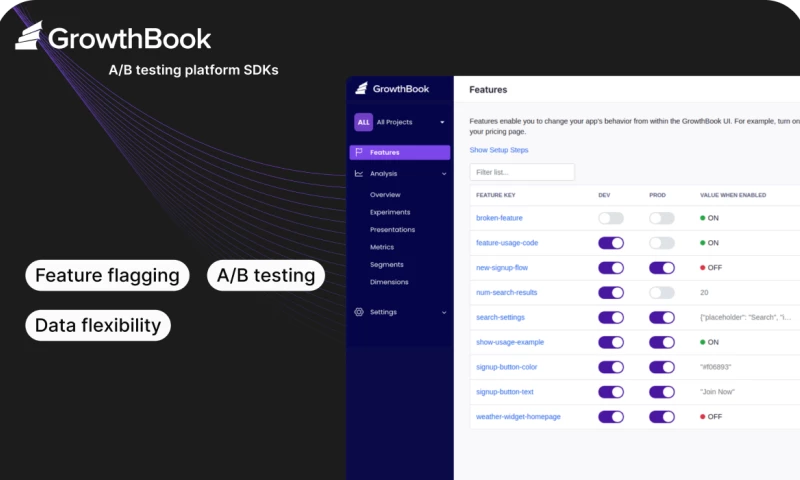This screenshot has height=480, width=800.
Task: Open the num-search-results link
Action: click(x=506, y=292)
